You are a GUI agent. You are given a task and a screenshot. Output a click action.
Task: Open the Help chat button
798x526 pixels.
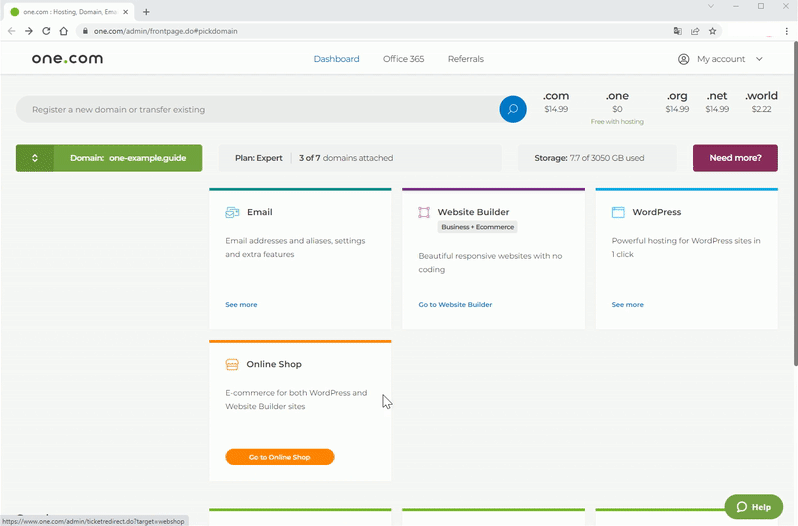click(x=753, y=507)
